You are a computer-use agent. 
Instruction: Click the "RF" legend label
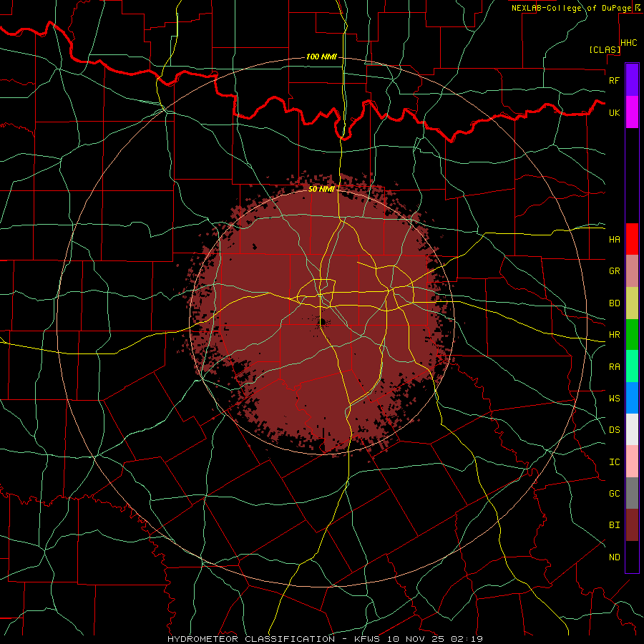615,80
